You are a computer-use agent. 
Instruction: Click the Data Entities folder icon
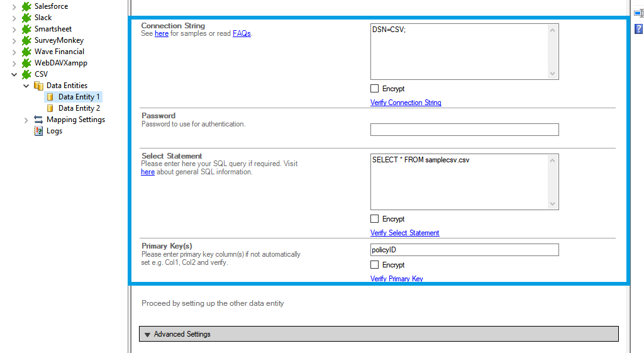click(38, 86)
